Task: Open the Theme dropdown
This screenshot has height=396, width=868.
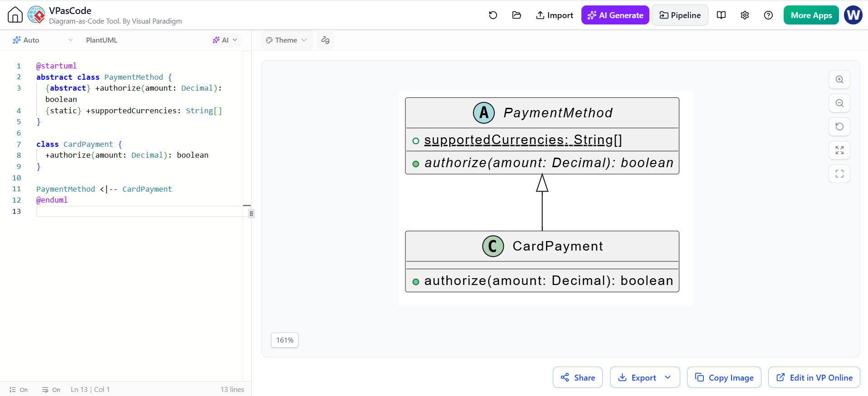Action: 287,40
